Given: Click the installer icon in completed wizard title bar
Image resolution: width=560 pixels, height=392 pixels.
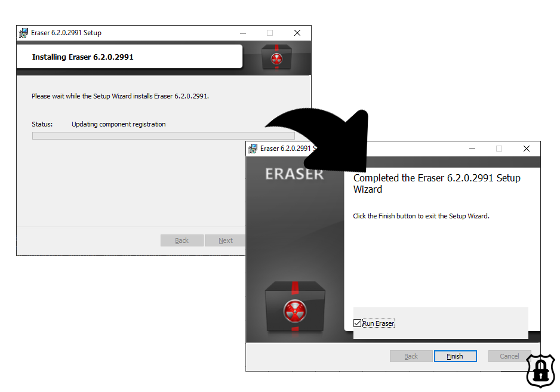Looking at the screenshot, I should [253, 149].
